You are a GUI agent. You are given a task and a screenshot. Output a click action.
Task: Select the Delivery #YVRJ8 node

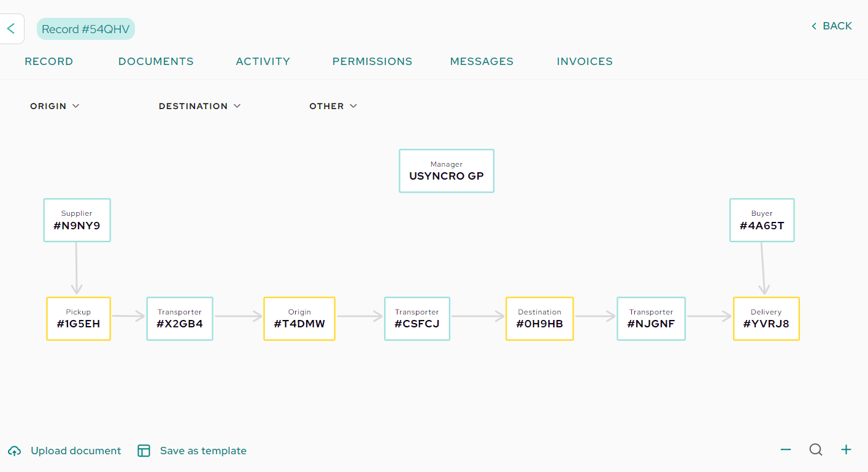(766, 319)
